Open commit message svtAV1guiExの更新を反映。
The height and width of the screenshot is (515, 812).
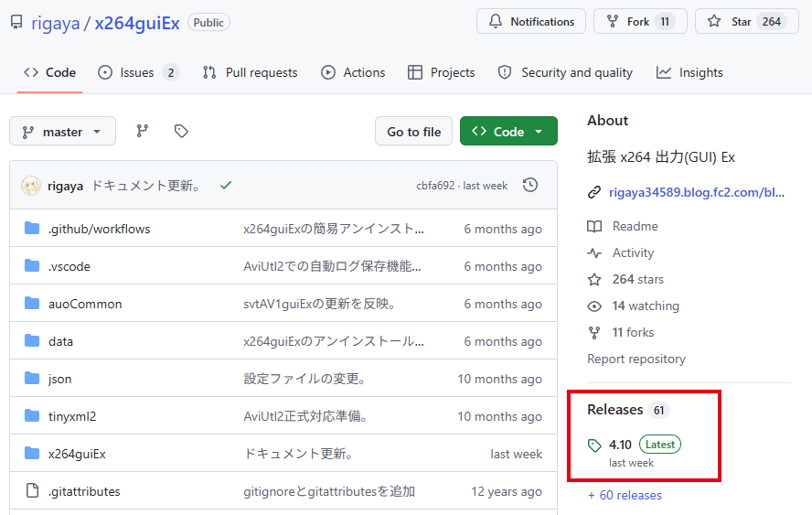click(320, 304)
